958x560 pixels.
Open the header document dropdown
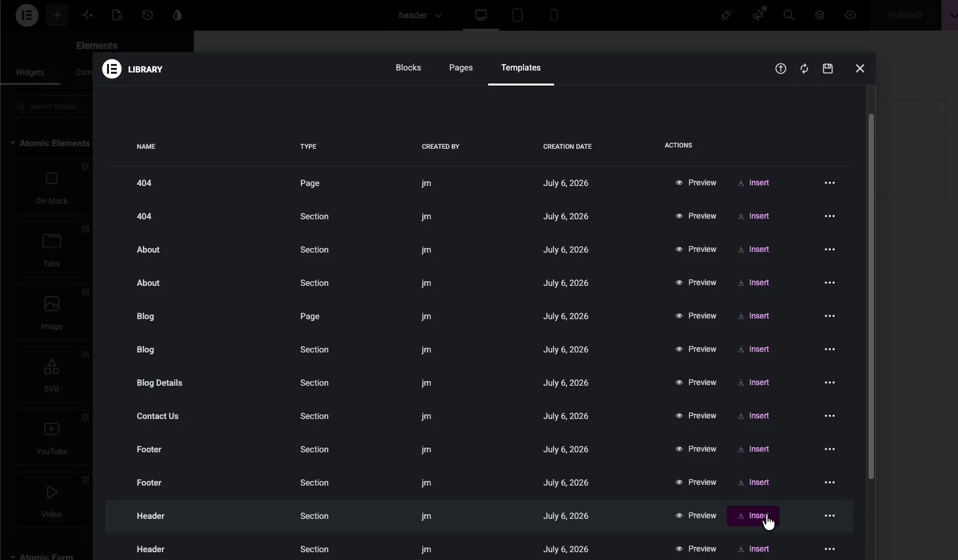[x=420, y=15]
